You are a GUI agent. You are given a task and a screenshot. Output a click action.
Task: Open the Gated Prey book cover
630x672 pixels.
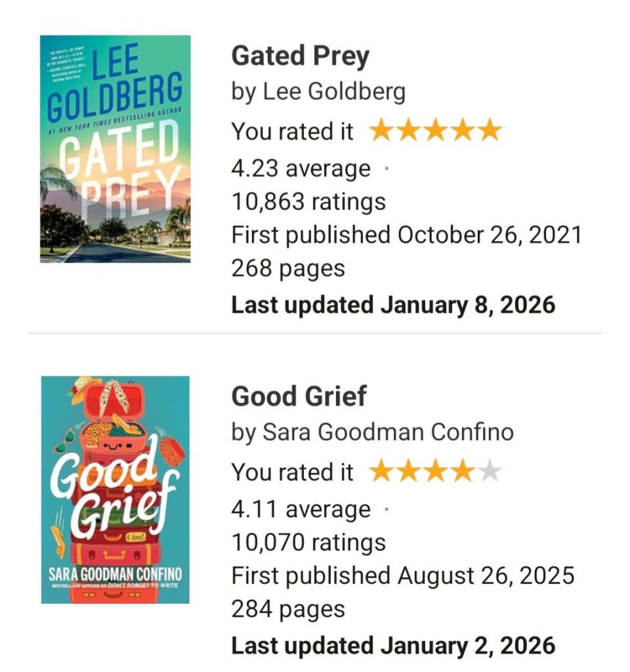pos(115,149)
